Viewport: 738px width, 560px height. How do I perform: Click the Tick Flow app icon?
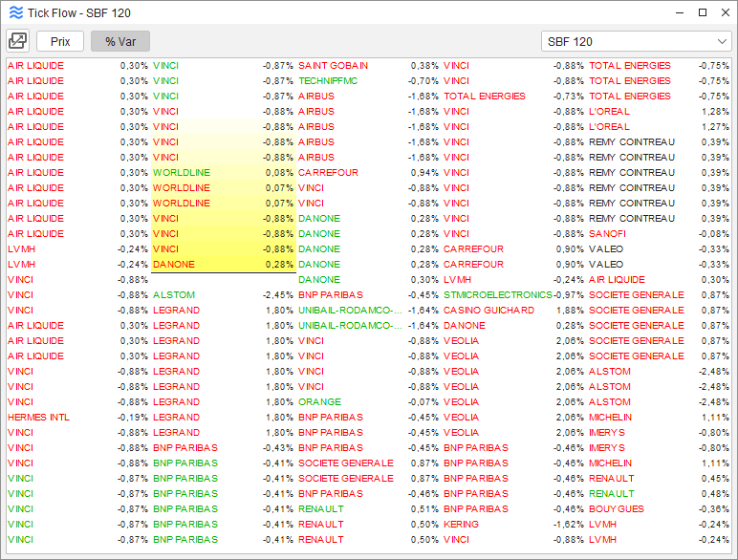14,12
